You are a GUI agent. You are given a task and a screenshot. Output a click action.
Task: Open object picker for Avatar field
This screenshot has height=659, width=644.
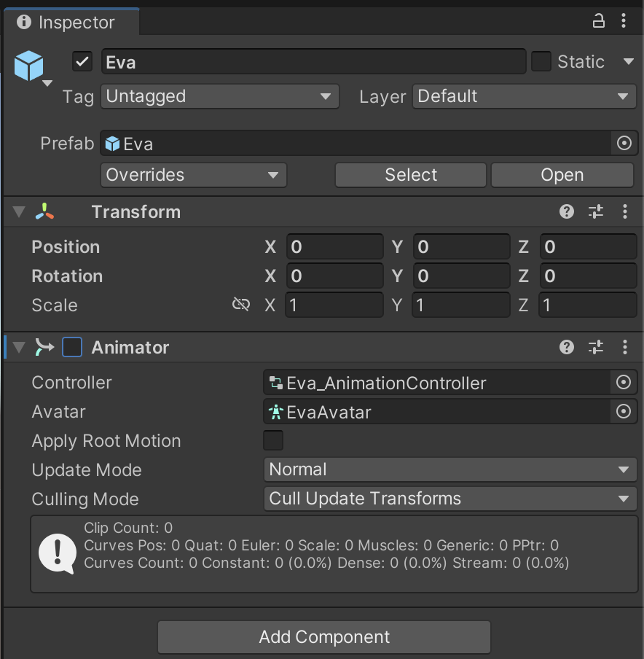click(624, 412)
